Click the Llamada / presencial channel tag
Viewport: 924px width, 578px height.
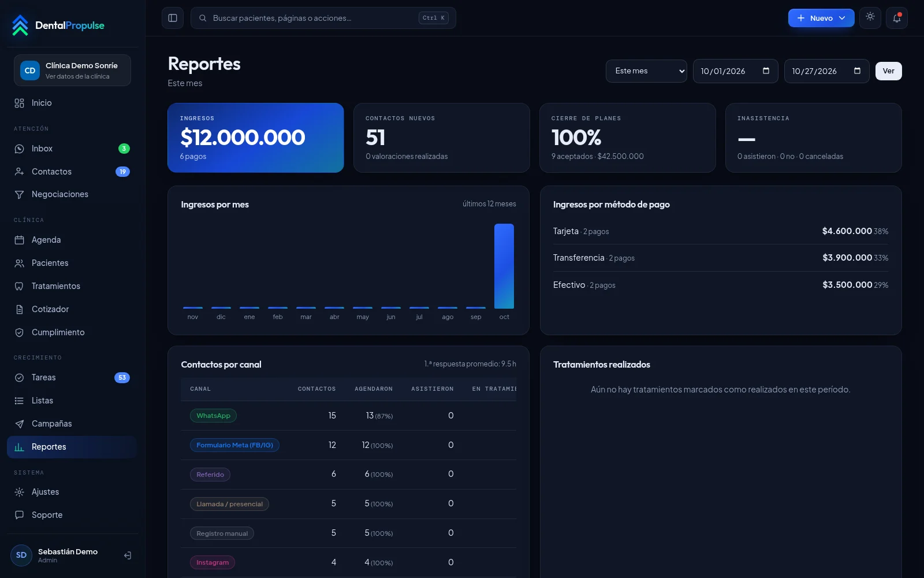[229, 504]
